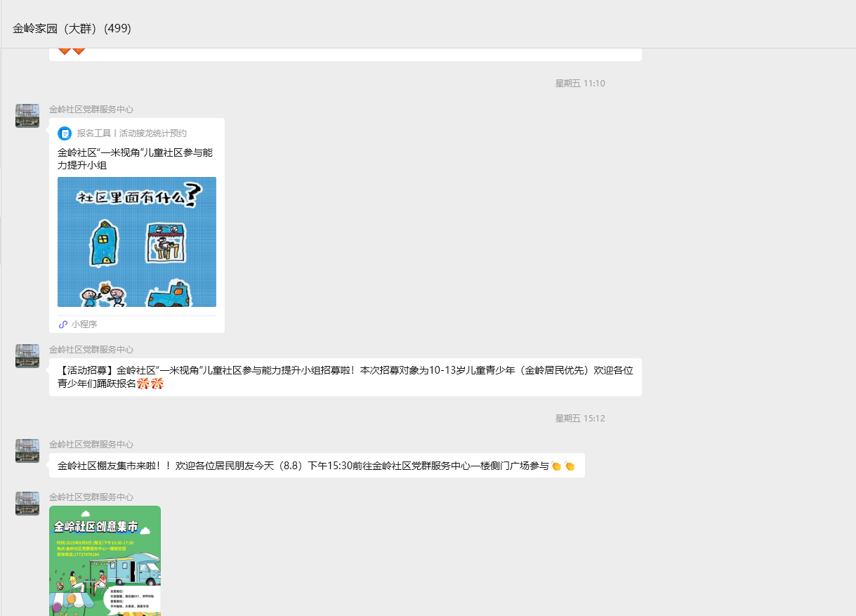This screenshot has width=856, height=616.
Task: Select the 【活动招募】 message bubble
Action: [345, 377]
